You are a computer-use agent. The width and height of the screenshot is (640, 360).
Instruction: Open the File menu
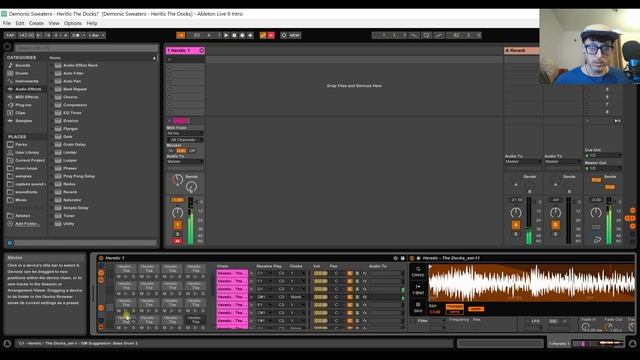pos(7,23)
